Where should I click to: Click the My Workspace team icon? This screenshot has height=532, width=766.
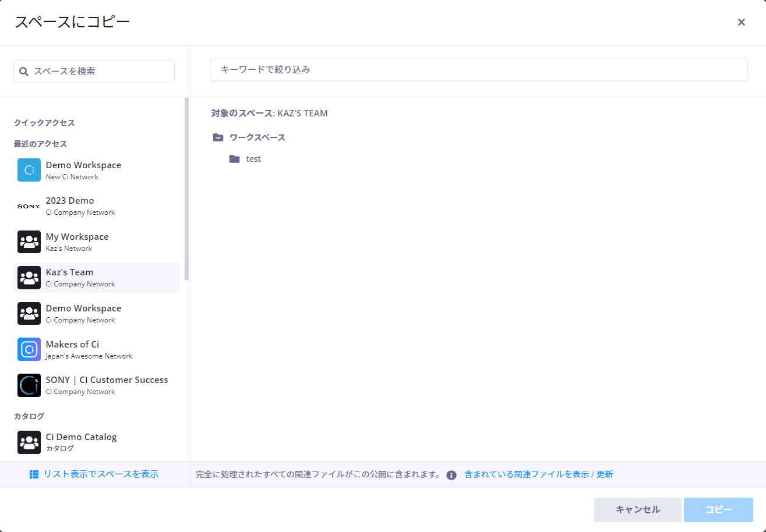click(29, 242)
